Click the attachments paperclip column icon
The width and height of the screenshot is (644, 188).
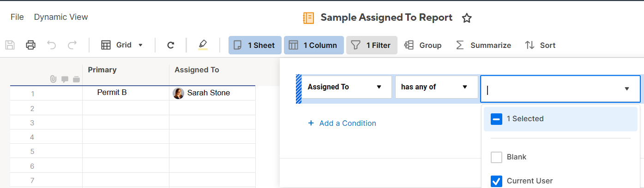[53, 79]
